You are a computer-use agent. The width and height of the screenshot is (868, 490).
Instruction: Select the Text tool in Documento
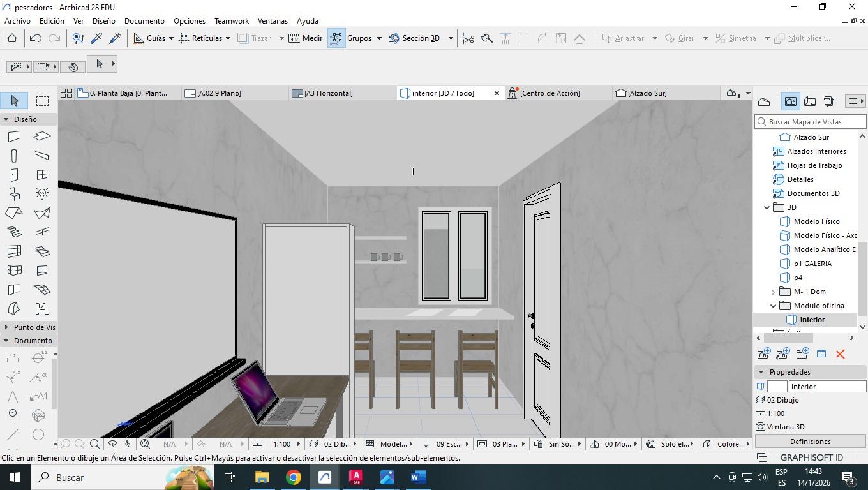13,396
